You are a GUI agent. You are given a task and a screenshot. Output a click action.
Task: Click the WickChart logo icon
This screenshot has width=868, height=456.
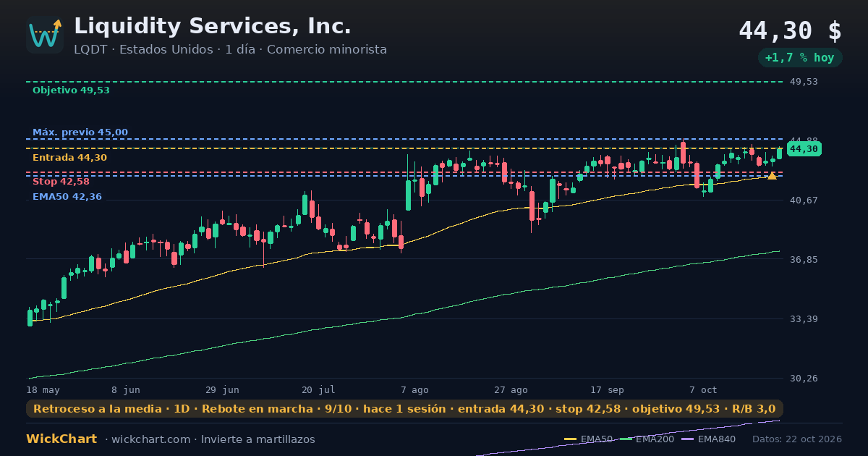pos(45,35)
